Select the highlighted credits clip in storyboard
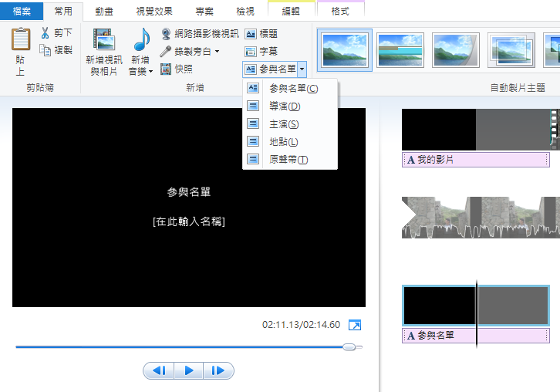This screenshot has width=560, height=392. [476, 306]
